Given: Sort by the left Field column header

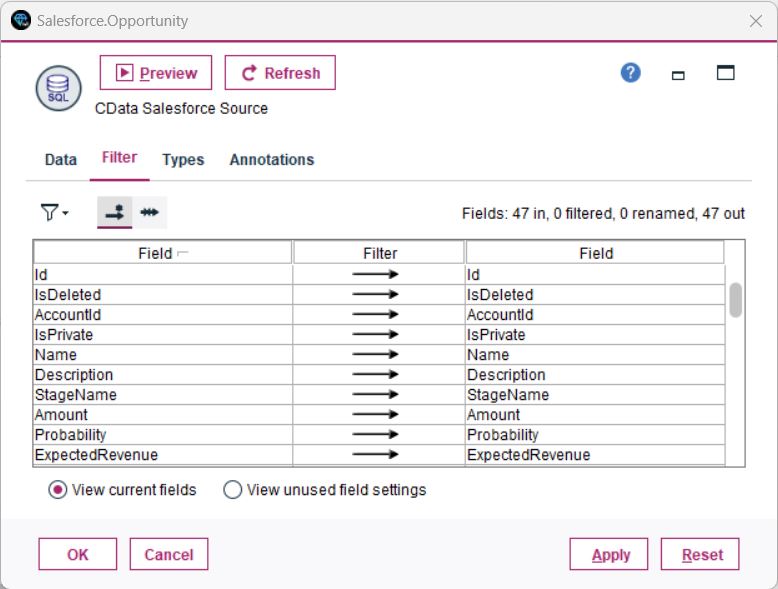Looking at the screenshot, I should (x=162, y=253).
